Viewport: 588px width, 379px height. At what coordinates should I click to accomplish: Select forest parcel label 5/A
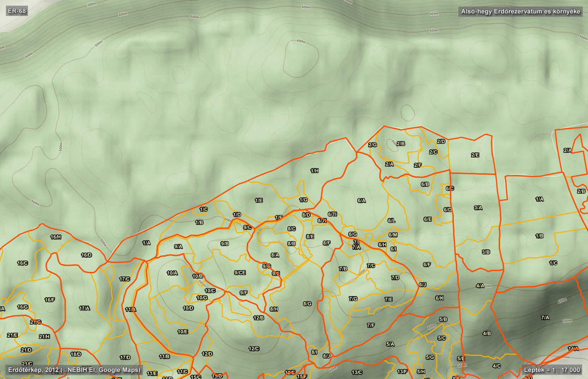390,344
